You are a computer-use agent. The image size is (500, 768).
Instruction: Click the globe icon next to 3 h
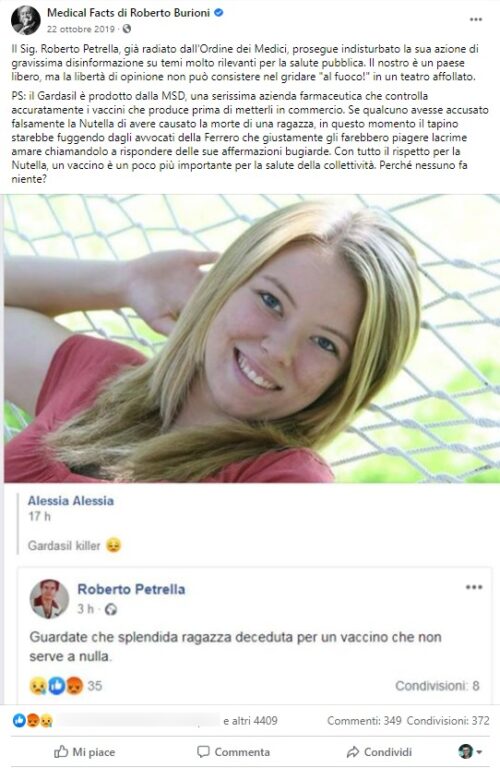[111, 609]
